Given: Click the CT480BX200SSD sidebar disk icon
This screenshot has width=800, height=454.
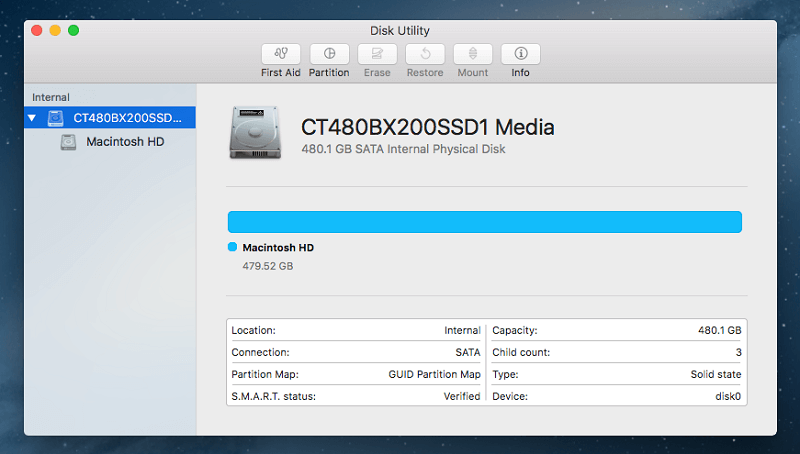Looking at the screenshot, I should pyautogui.click(x=56, y=118).
